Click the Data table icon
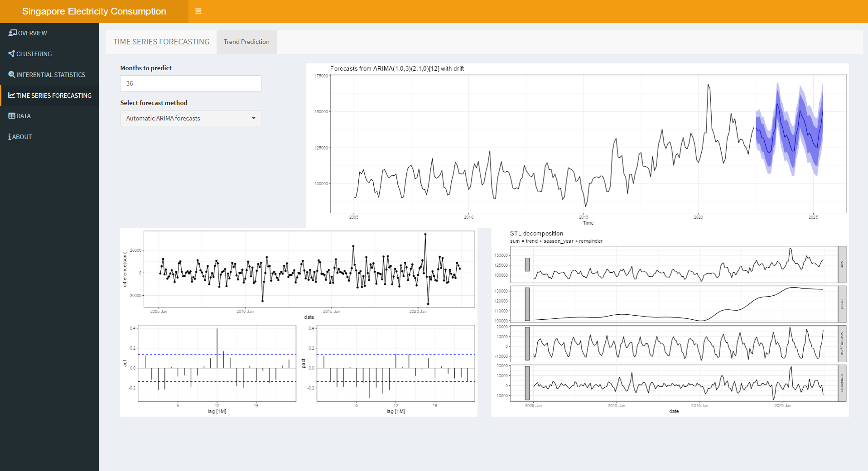Screen dimensions: 868x471 pos(11,116)
